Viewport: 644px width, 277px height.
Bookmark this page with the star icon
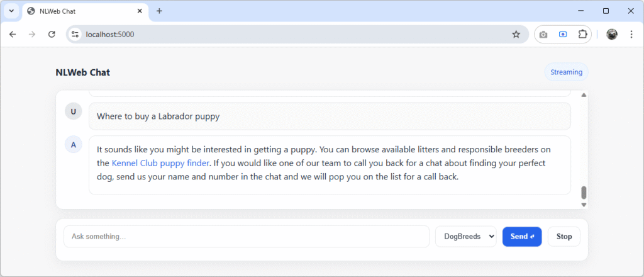[516, 35]
